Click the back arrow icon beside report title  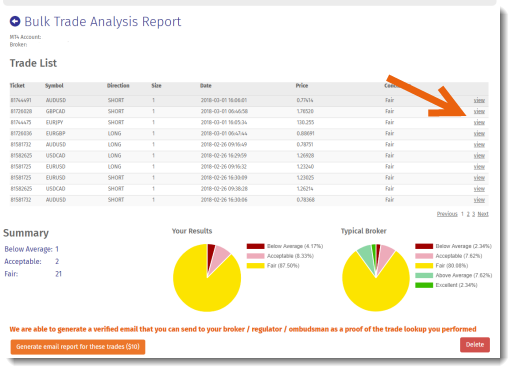15,21
